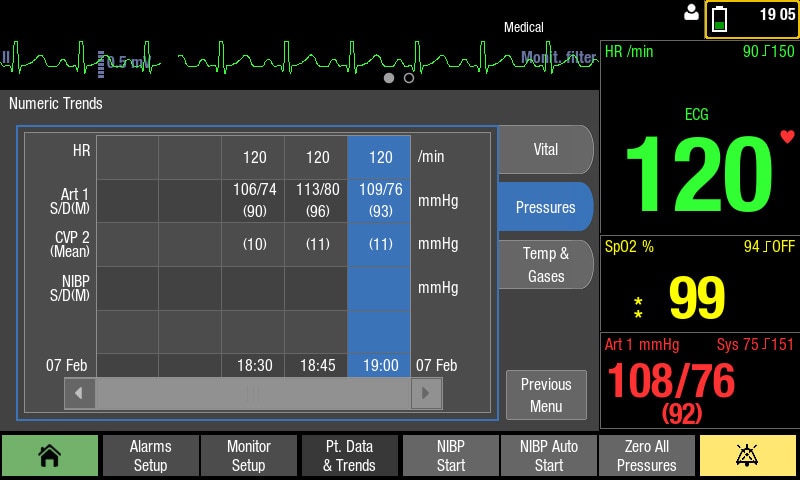Open Monitor Setup menu
Image resolution: width=800 pixels, height=480 pixels.
248,456
